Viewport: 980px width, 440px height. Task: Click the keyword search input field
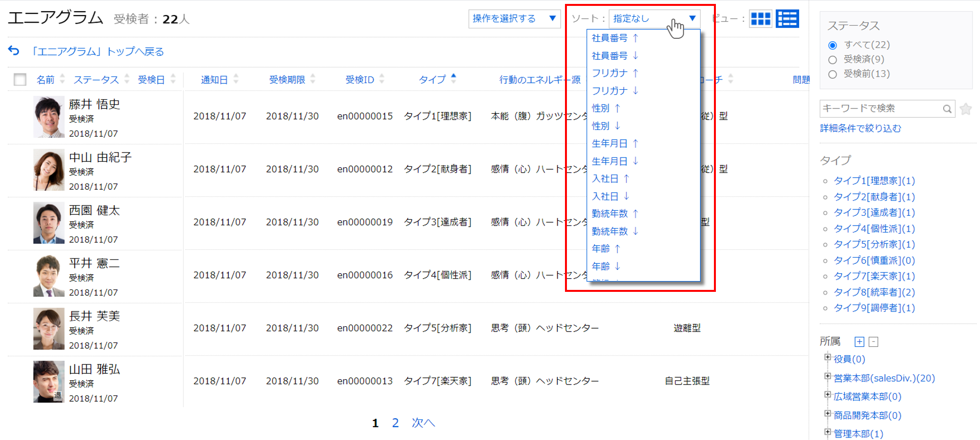tap(880, 108)
